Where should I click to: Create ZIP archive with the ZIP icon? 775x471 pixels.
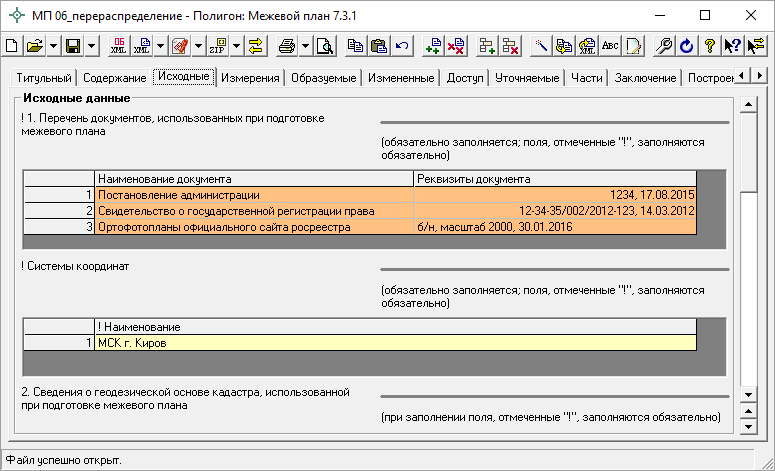point(218,46)
